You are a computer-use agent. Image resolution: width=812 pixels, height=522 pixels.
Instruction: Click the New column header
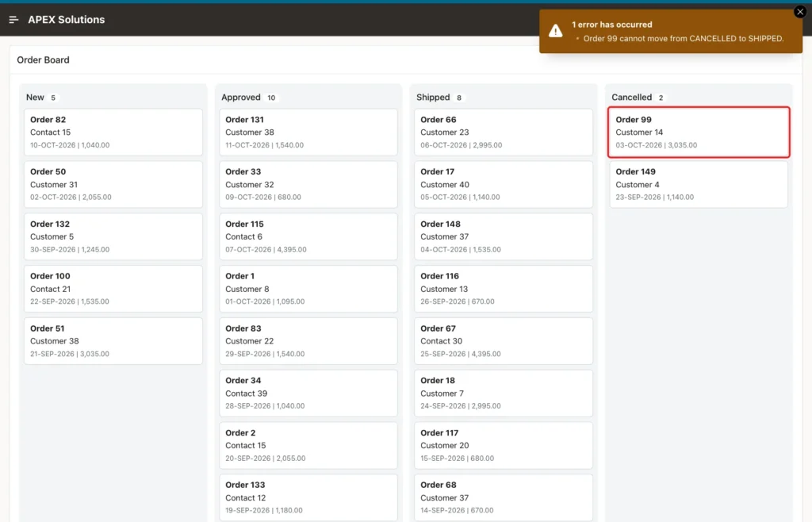[35, 98]
